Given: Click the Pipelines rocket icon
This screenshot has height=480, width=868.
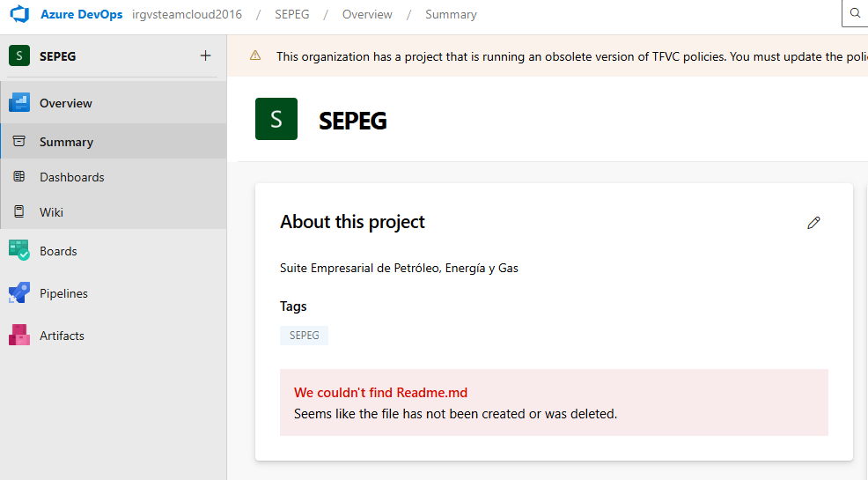Looking at the screenshot, I should click(19, 293).
